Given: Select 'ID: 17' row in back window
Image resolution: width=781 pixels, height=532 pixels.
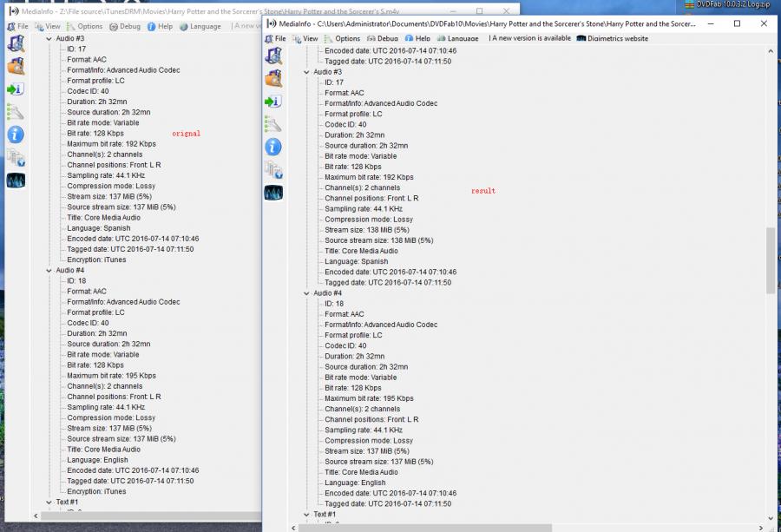Looking at the screenshot, I should coord(76,49).
